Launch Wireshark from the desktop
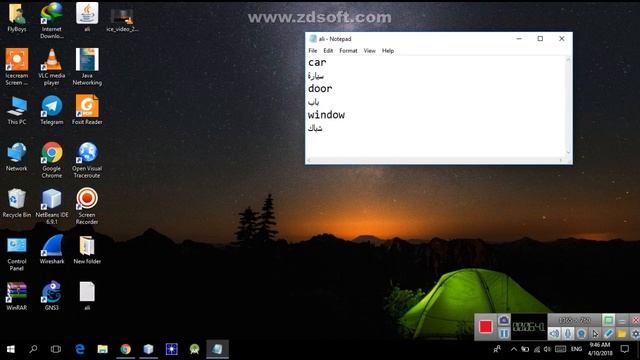 [x=52, y=250]
